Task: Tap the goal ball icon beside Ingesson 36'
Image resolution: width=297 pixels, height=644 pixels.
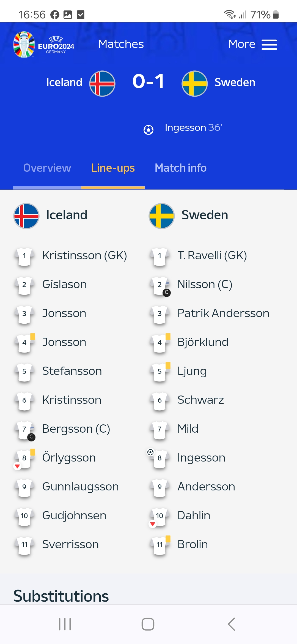Action: click(148, 130)
